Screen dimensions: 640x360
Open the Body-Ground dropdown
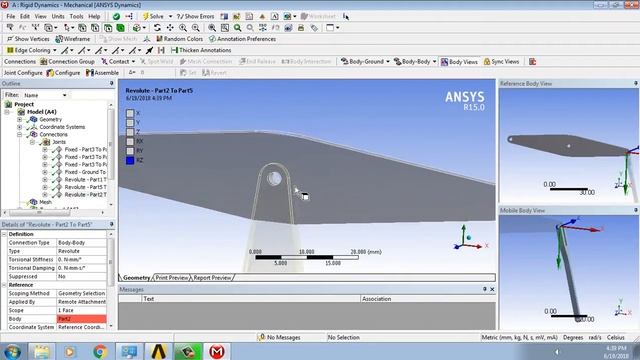point(388,62)
